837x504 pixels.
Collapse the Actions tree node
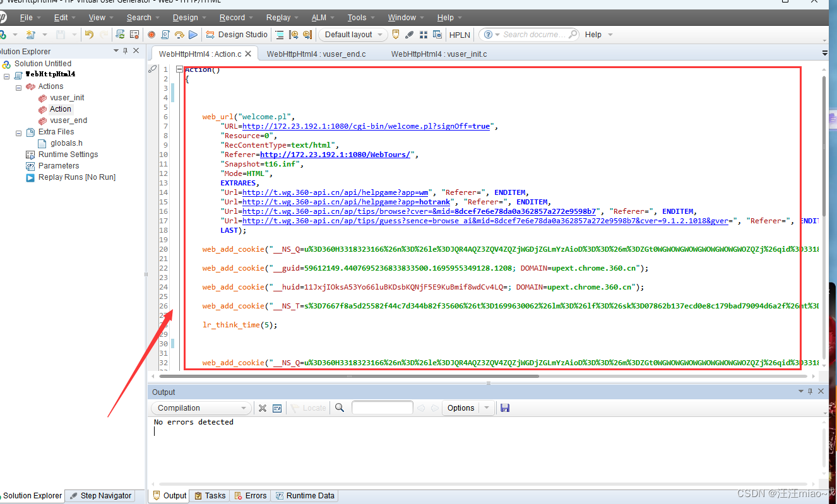pyautogui.click(x=19, y=87)
